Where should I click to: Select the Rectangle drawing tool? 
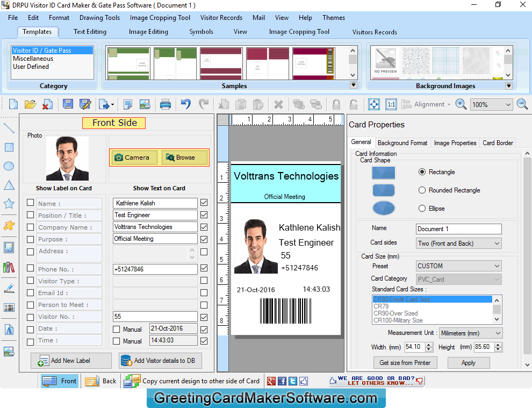9,147
